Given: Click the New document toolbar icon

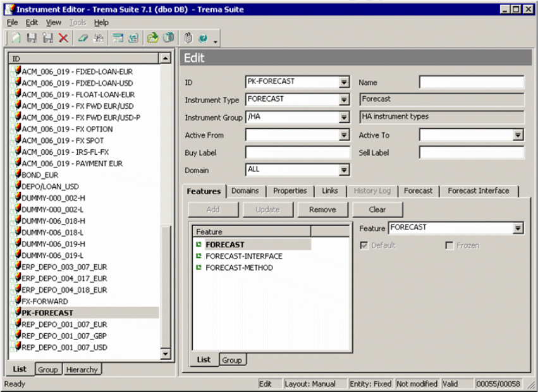Looking at the screenshot, I should 16,39.
